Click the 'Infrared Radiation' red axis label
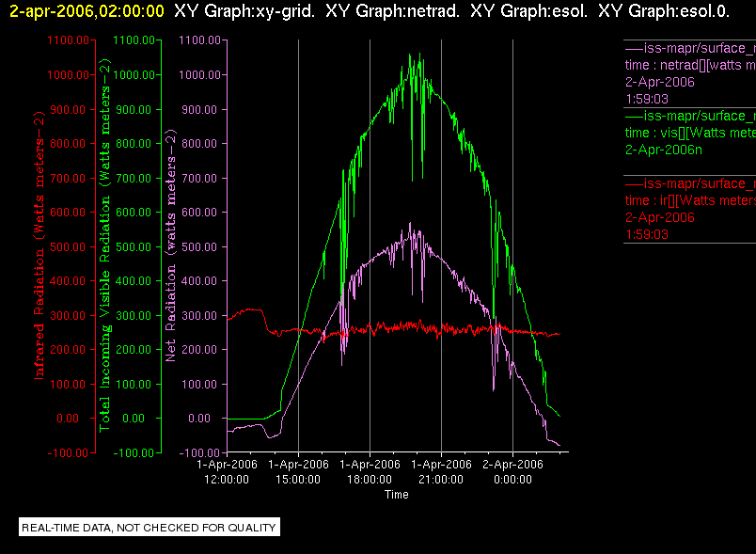Viewport: 756px width, 554px height. coord(39,245)
